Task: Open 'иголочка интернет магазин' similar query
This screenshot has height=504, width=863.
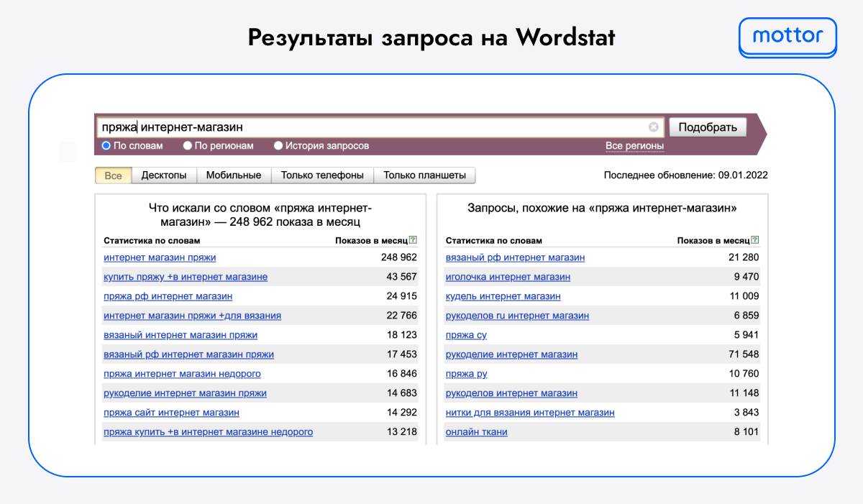Action: click(x=508, y=277)
